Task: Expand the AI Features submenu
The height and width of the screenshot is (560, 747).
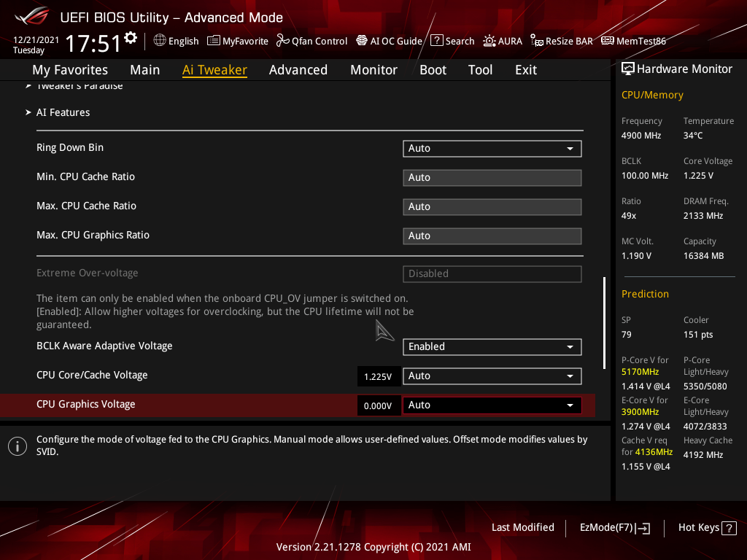Action: tap(63, 112)
